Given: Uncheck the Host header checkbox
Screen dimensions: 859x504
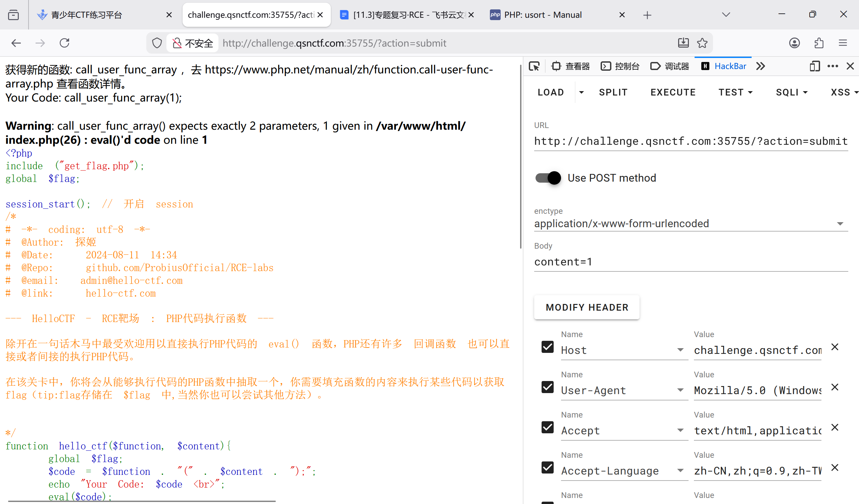Looking at the screenshot, I should [547, 347].
